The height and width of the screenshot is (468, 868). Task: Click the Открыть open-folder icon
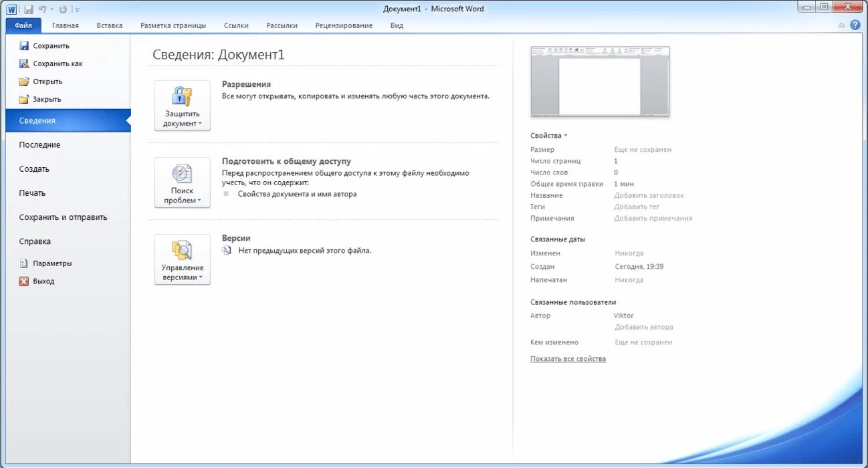pos(24,82)
